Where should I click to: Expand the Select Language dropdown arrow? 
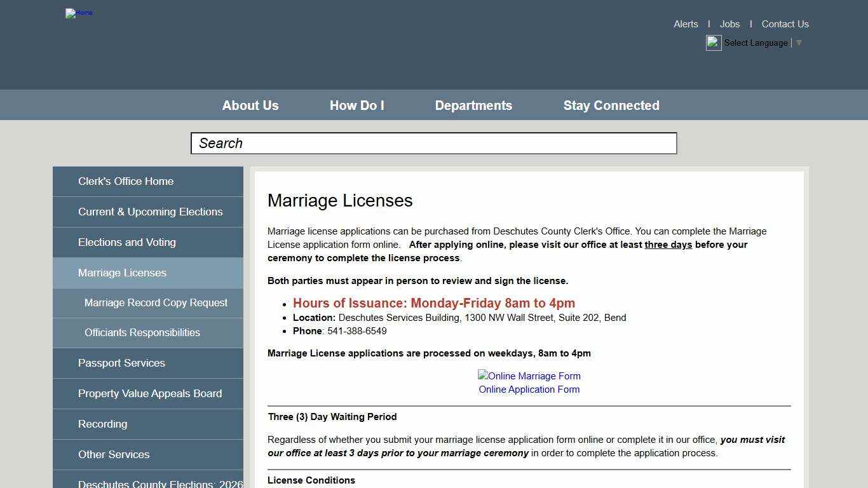tap(799, 43)
